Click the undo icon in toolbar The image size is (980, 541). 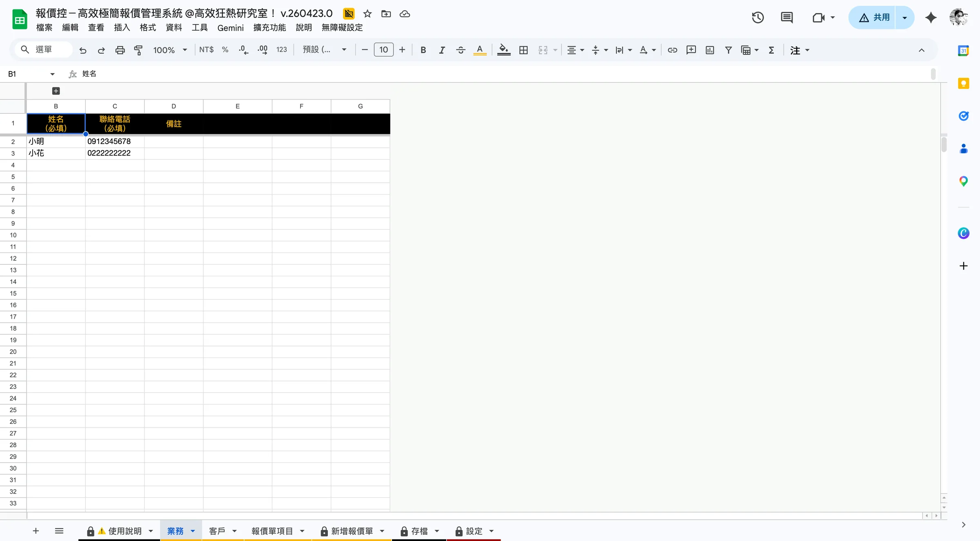pyautogui.click(x=83, y=50)
